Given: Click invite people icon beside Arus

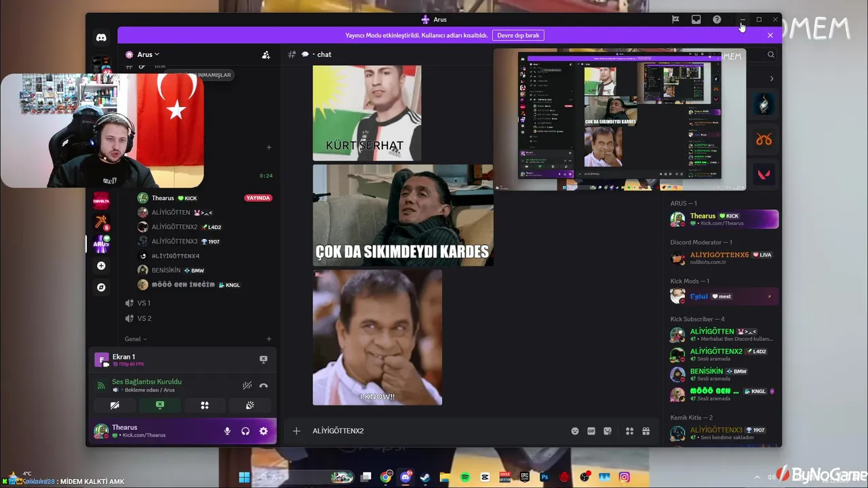Looking at the screenshot, I should pyautogui.click(x=266, y=55).
